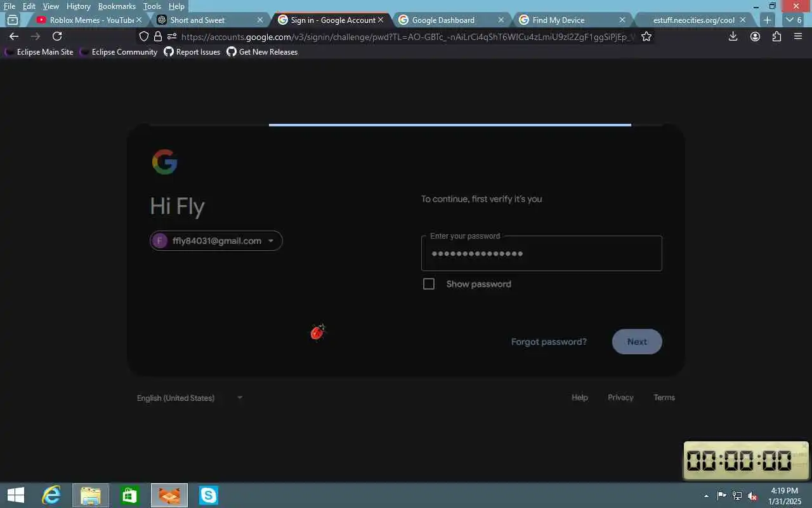Open the Firefox account icon
812x508 pixels.
coord(755,36)
